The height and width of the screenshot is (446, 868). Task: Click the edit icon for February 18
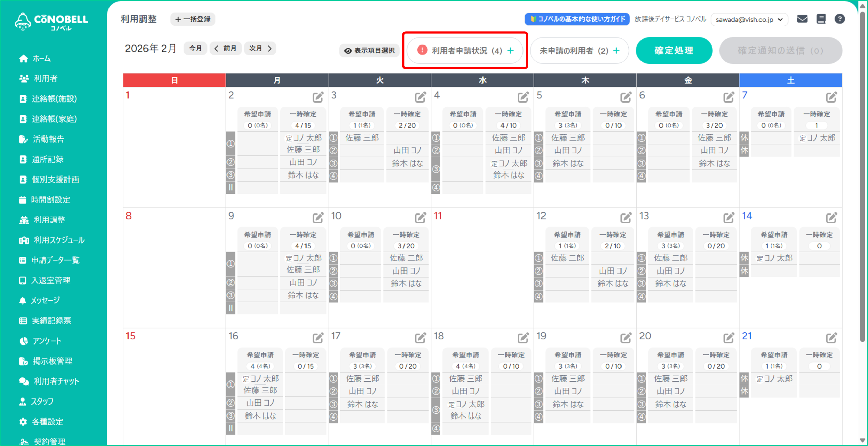(523, 338)
